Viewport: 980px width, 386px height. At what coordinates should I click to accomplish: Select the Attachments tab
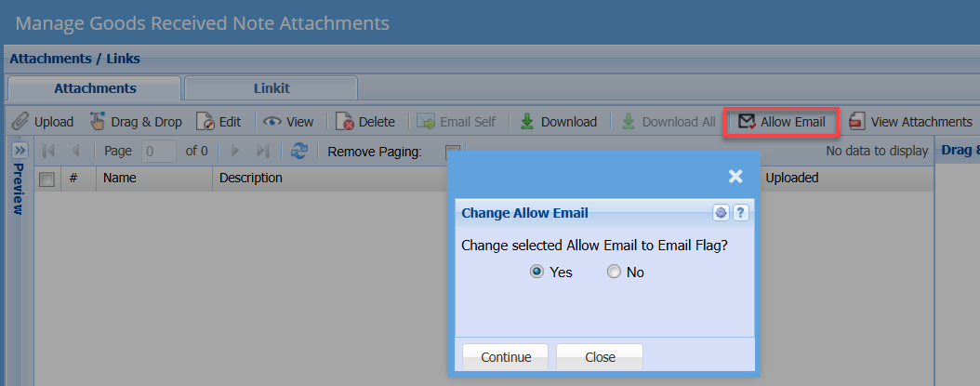point(95,88)
